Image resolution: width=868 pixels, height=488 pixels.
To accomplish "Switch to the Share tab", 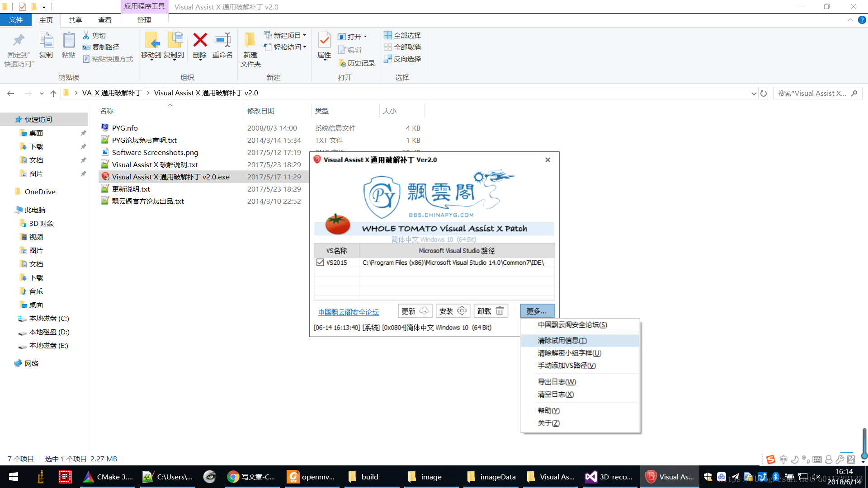I will (75, 20).
